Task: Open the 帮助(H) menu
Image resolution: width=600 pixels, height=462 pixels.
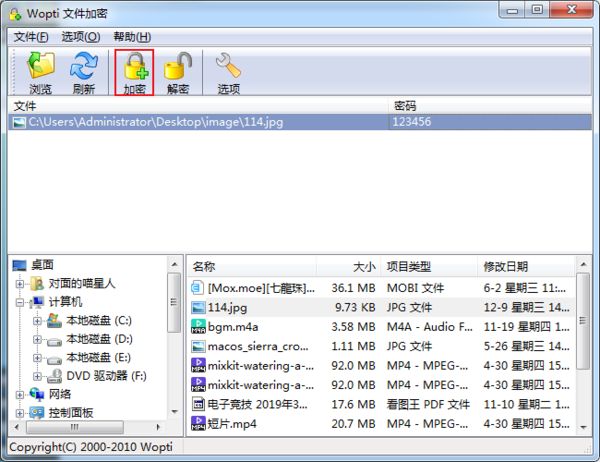Action: (x=132, y=37)
